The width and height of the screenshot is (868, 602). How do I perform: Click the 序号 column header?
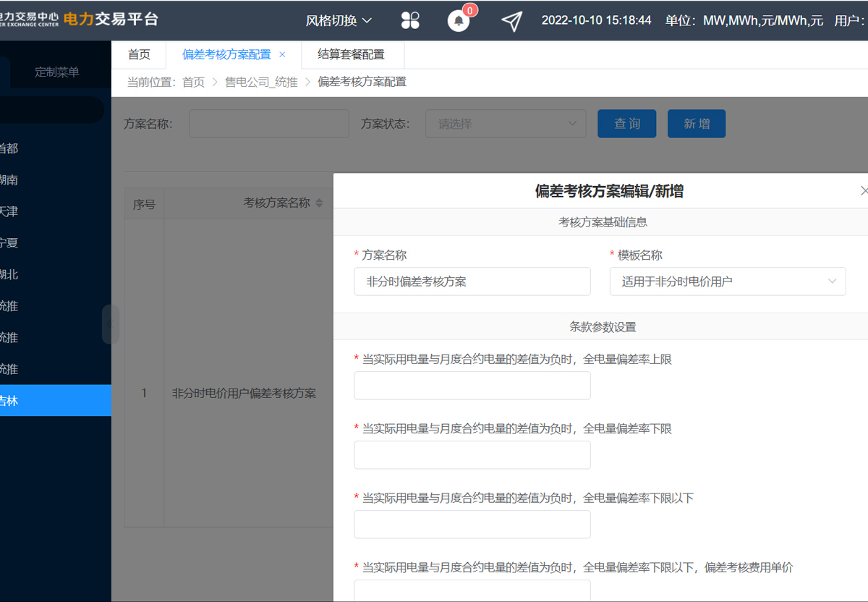(144, 204)
